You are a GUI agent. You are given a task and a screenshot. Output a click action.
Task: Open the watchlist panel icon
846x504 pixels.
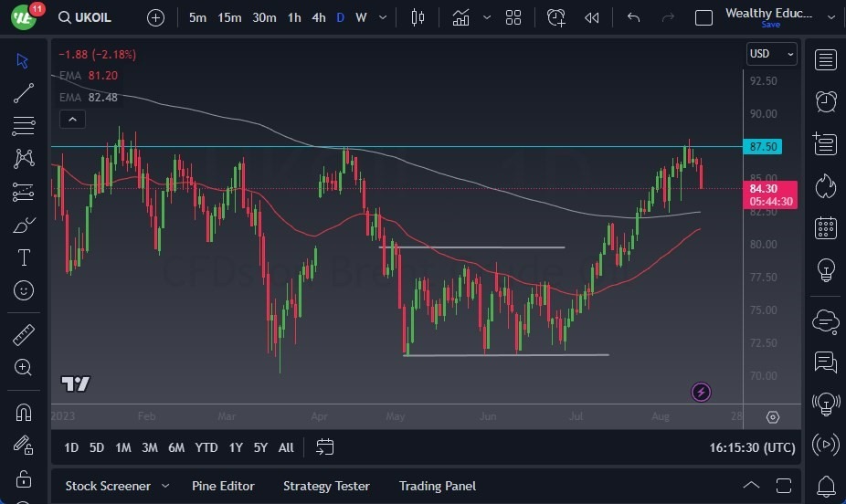tap(826, 60)
